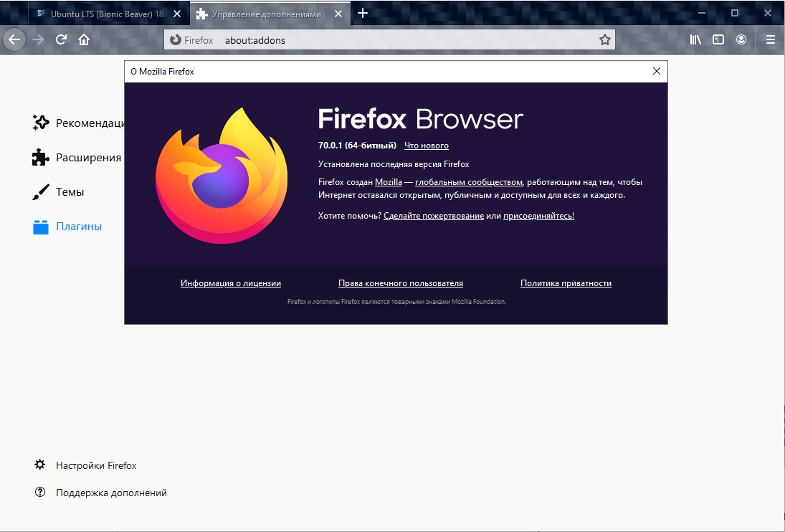The height and width of the screenshot is (532, 785).
Task: Maximize the Firefox window
Action: tap(735, 13)
